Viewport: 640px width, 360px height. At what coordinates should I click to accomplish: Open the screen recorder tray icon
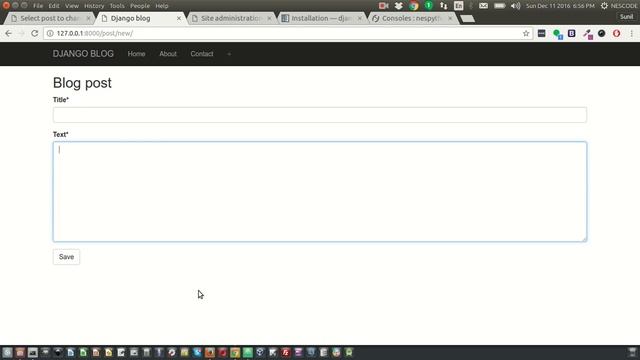point(383,6)
